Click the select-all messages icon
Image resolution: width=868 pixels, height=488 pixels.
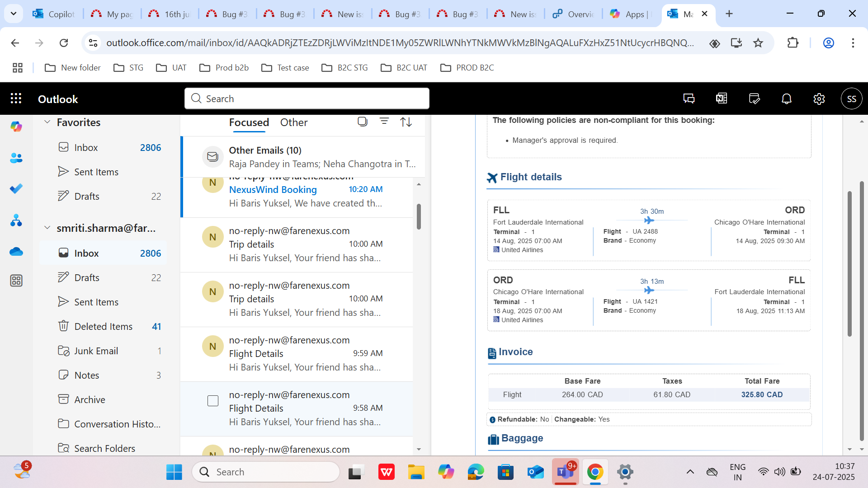(x=362, y=122)
